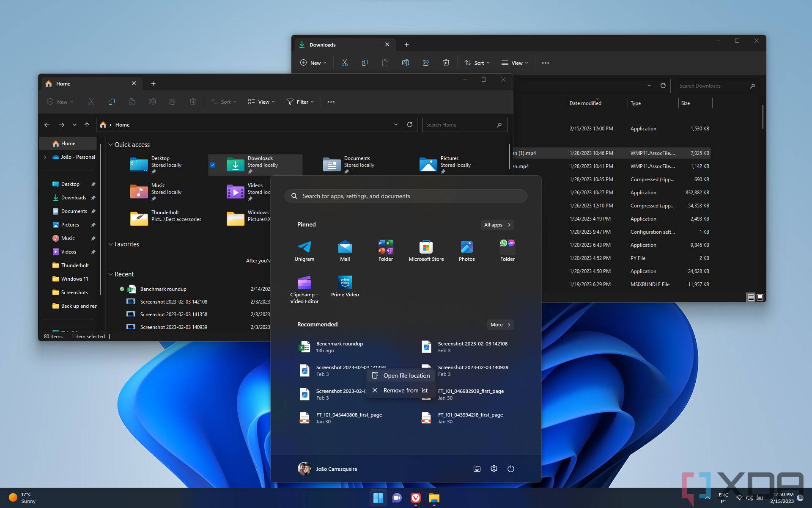Switch to details view in Downloads window
The height and width of the screenshot is (508, 812).
[751, 297]
